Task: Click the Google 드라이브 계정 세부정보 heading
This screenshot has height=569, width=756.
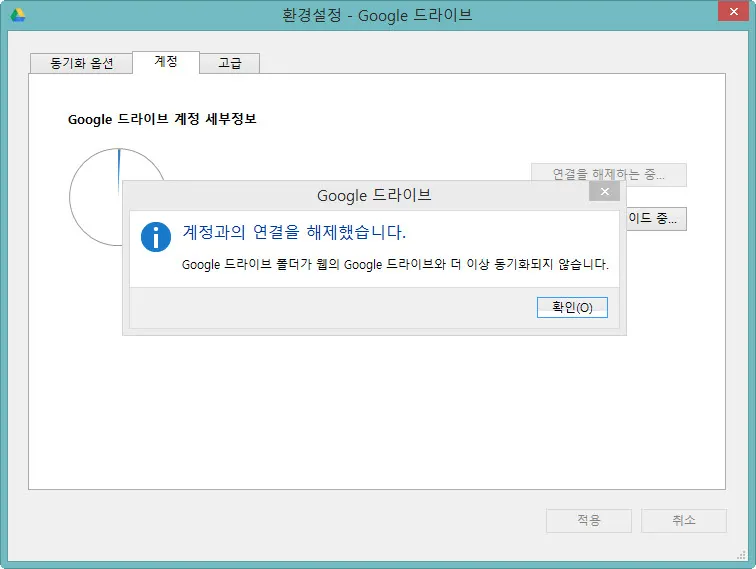Action: point(162,119)
